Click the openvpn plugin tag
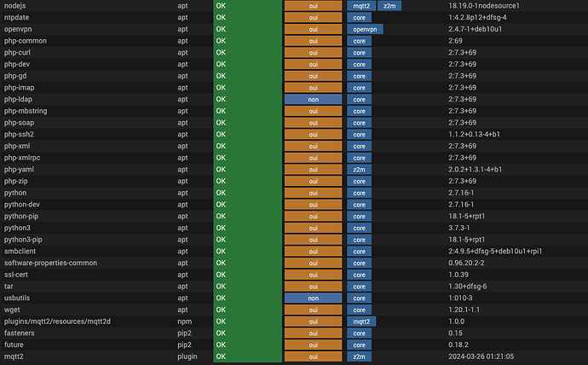The image size is (588, 365). pyautogui.click(x=365, y=29)
